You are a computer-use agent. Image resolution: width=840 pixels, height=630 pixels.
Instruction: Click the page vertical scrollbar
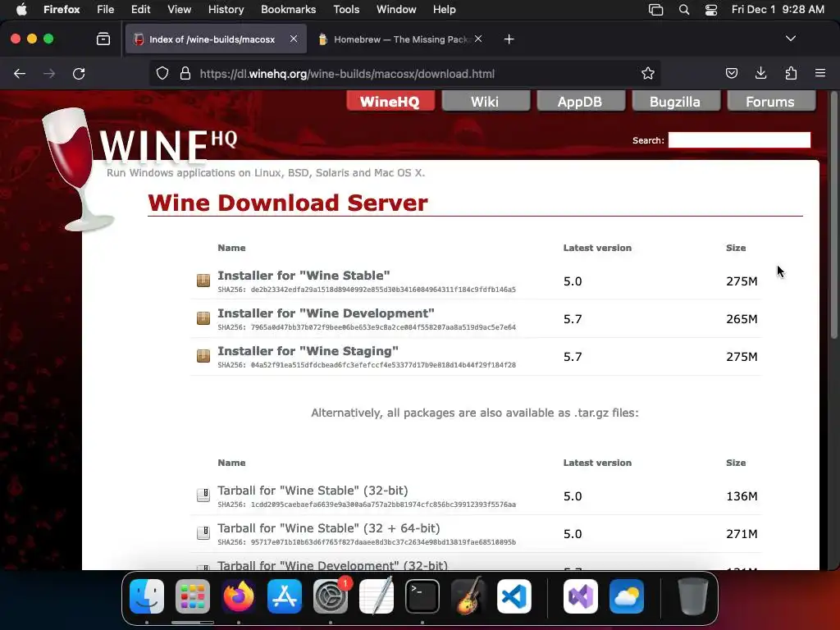click(x=833, y=214)
